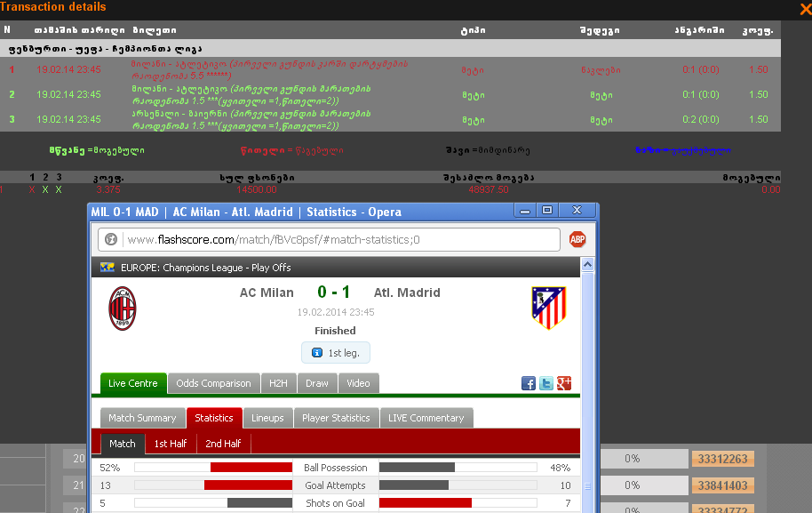This screenshot has width=812, height=513.
Task: Open the Live Centre tab
Action: [x=133, y=383]
